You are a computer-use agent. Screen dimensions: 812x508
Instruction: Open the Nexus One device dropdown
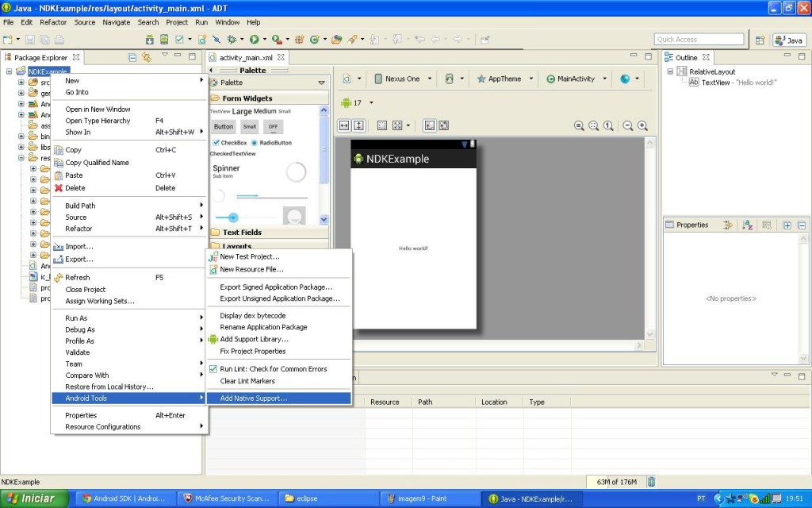tap(403, 79)
